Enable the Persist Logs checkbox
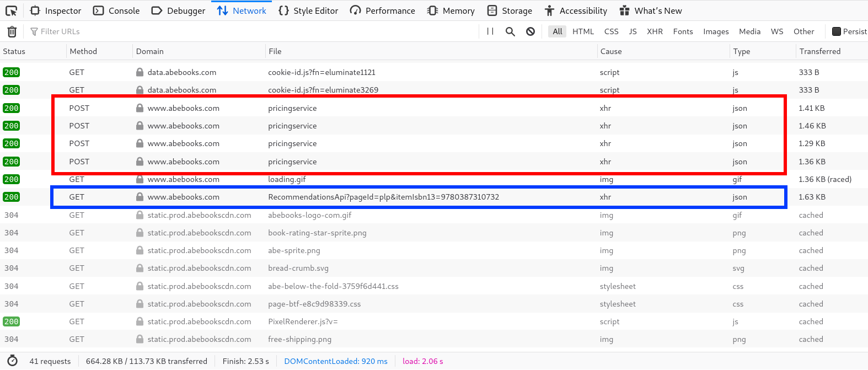Screen dimensions: 868x370 point(837,31)
